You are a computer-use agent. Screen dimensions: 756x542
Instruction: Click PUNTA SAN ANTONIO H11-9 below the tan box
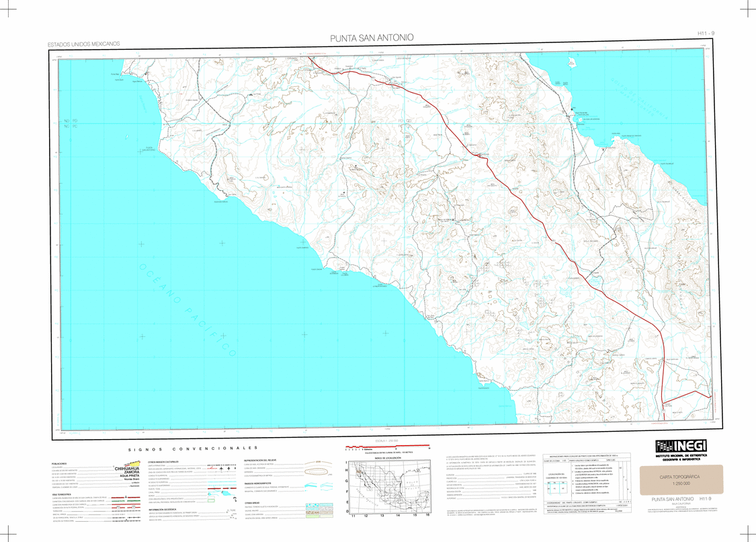tap(681, 499)
